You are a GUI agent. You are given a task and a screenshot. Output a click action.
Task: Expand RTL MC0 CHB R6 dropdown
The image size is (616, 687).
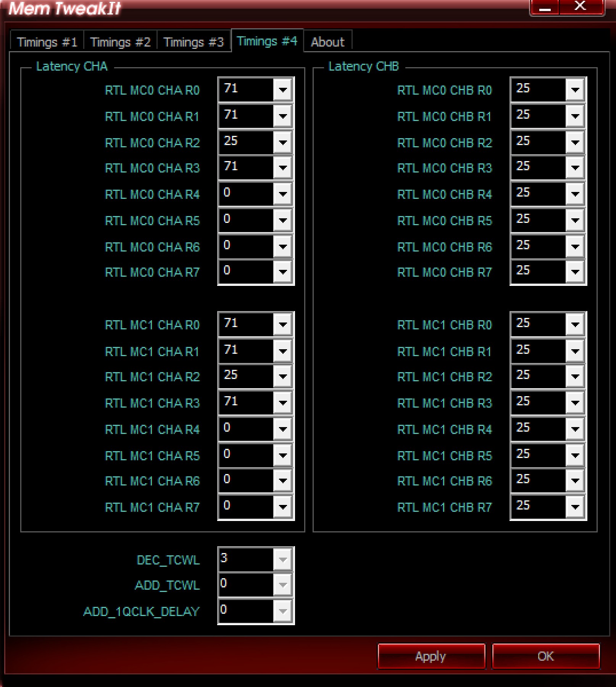point(575,247)
